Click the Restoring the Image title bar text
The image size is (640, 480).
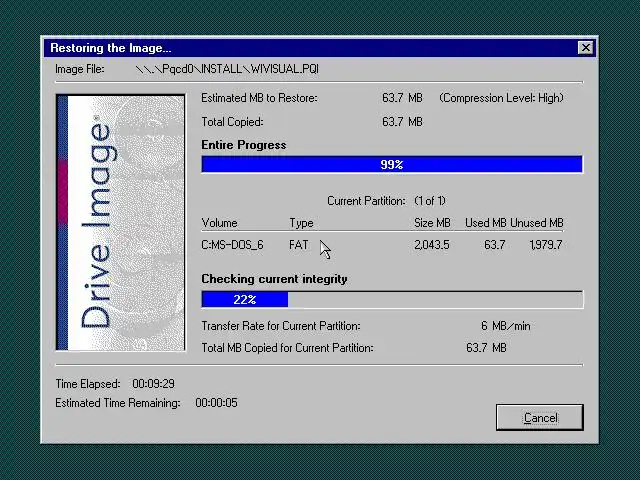tap(111, 48)
